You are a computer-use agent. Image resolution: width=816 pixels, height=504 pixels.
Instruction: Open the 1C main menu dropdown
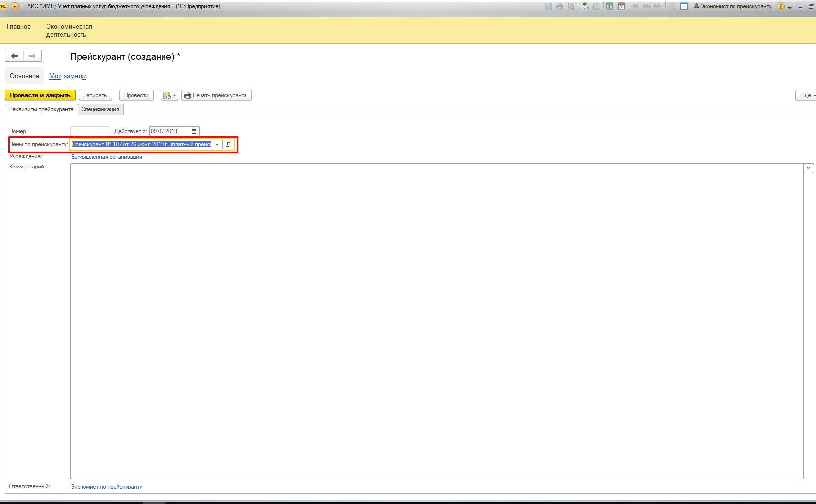click(x=15, y=6)
